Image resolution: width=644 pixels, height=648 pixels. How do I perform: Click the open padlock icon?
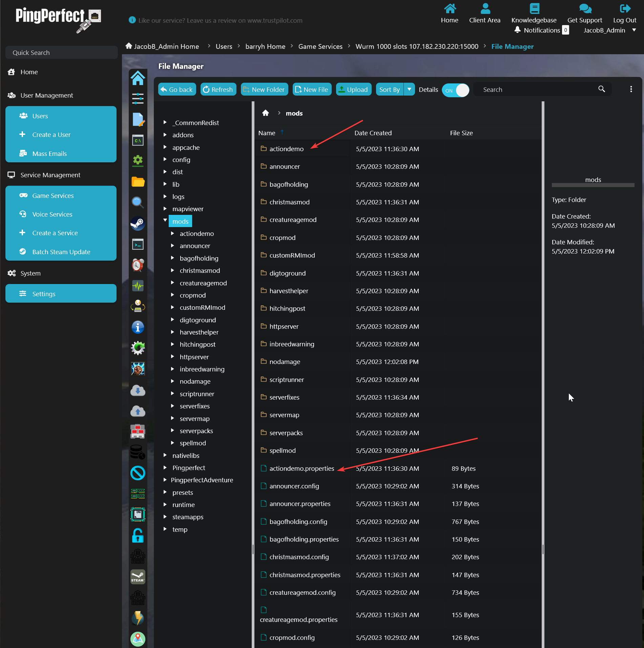[x=138, y=535]
